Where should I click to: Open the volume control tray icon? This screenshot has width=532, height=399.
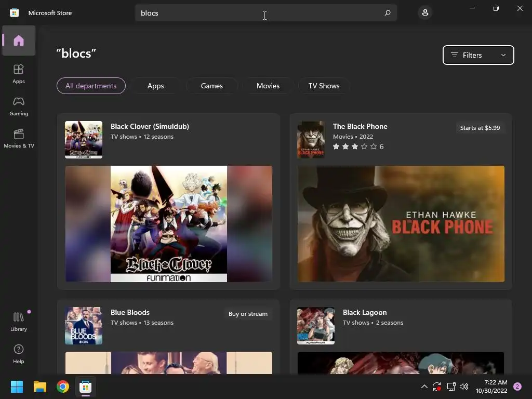click(x=464, y=387)
